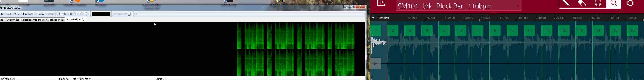Viewport: 644px width, 80px height.
Task: Open the Edit menu in foobar2000
Action: [9, 14]
